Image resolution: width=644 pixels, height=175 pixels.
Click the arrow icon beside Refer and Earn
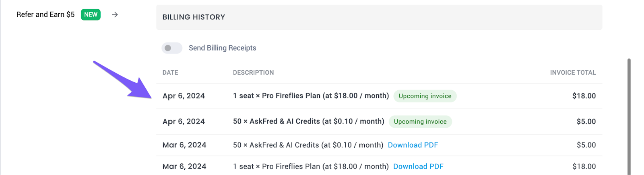pyautogui.click(x=115, y=15)
